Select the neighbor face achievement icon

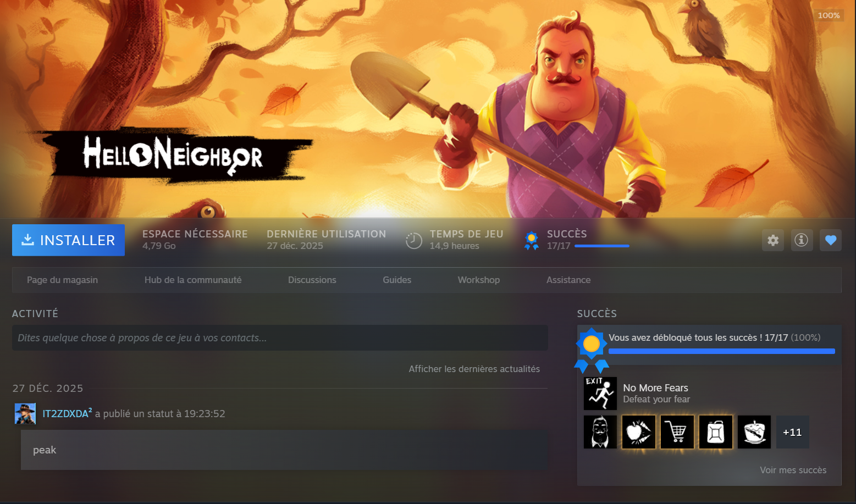(600, 432)
